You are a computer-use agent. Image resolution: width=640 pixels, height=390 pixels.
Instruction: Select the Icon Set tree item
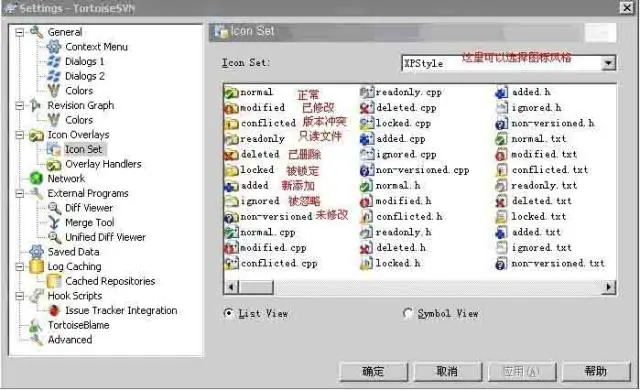click(x=84, y=149)
